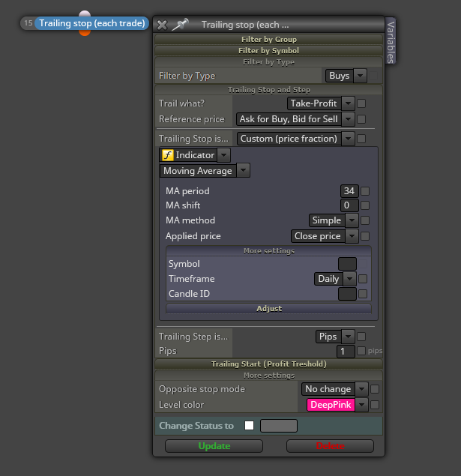Screen dimensions: 461x476
Task: Click the DeepPink level color swatch
Action: pos(331,405)
